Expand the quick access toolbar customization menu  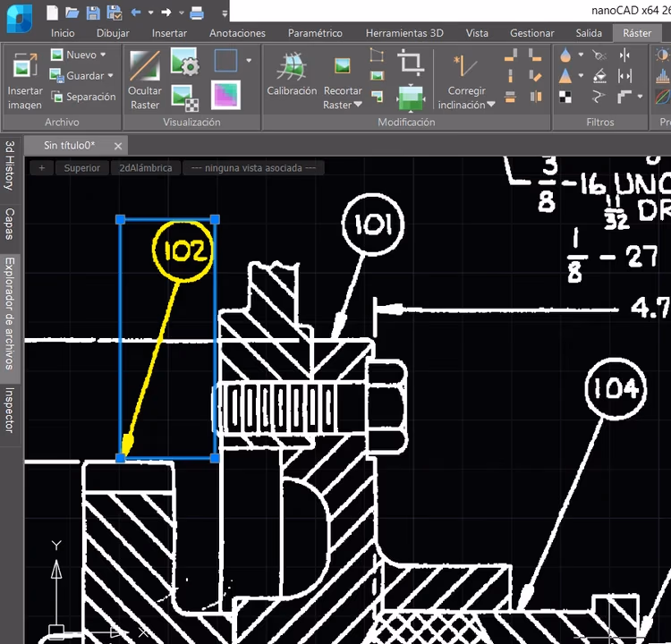pyautogui.click(x=225, y=13)
